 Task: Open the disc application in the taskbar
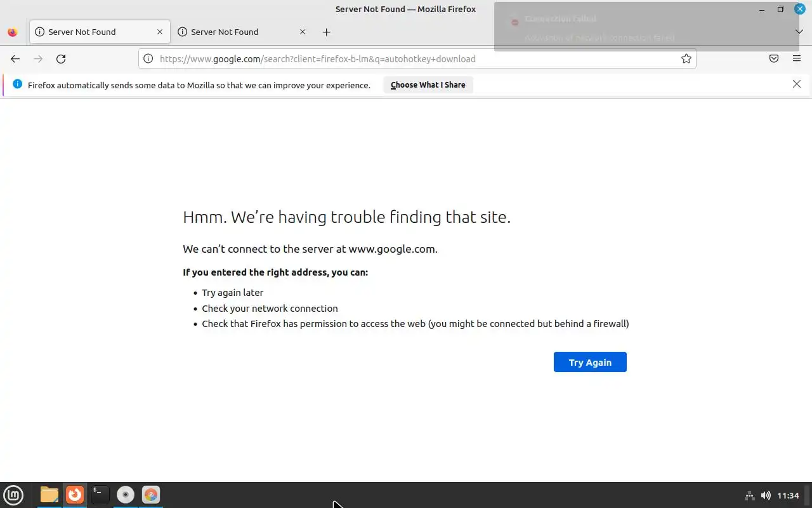point(126,495)
